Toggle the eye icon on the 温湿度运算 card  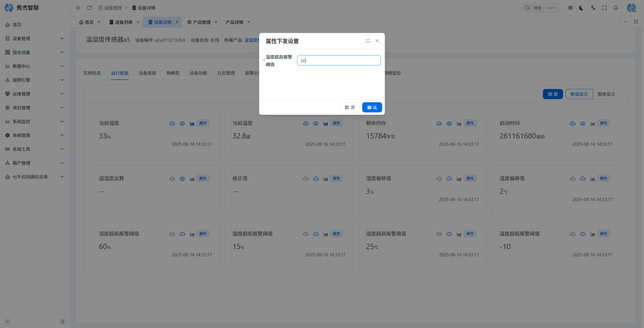pyautogui.click(x=182, y=179)
